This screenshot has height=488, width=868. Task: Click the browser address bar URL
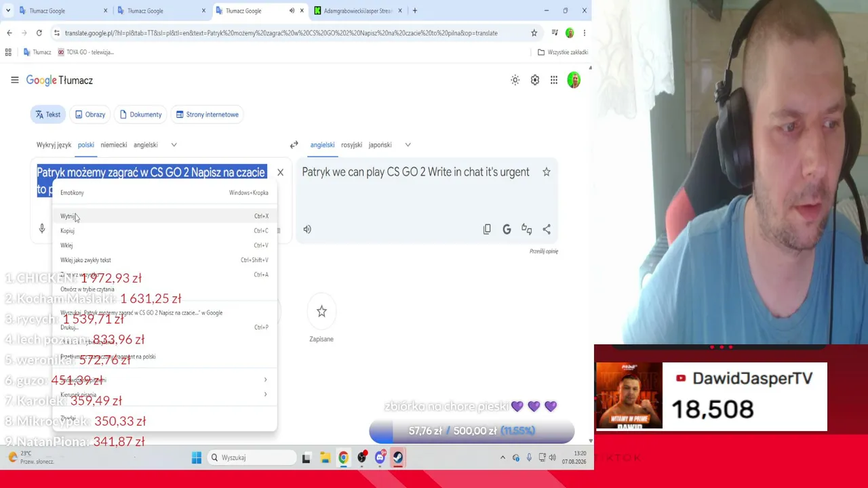click(281, 33)
